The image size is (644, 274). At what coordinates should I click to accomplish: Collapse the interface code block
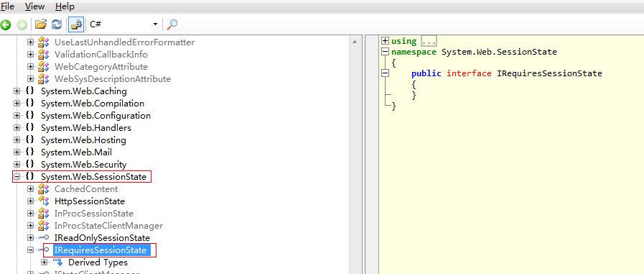click(x=385, y=73)
